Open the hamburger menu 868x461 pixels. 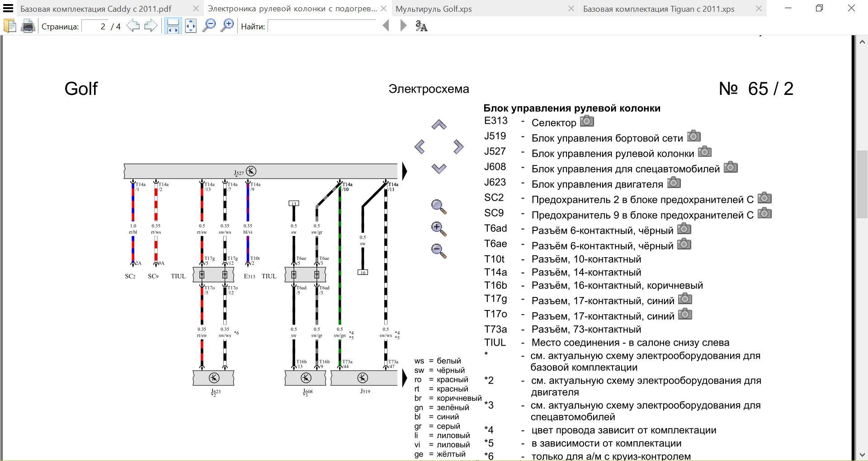pyautogui.click(x=8, y=8)
